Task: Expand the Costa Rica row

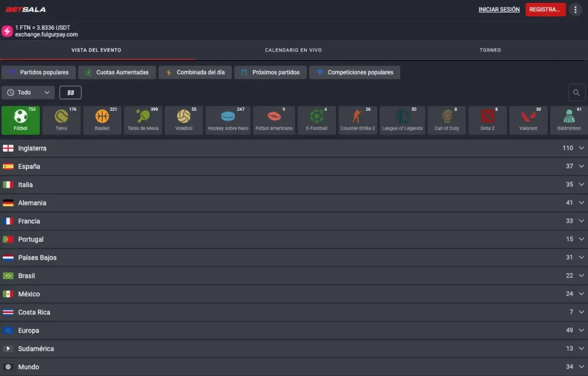Action: 294,312
